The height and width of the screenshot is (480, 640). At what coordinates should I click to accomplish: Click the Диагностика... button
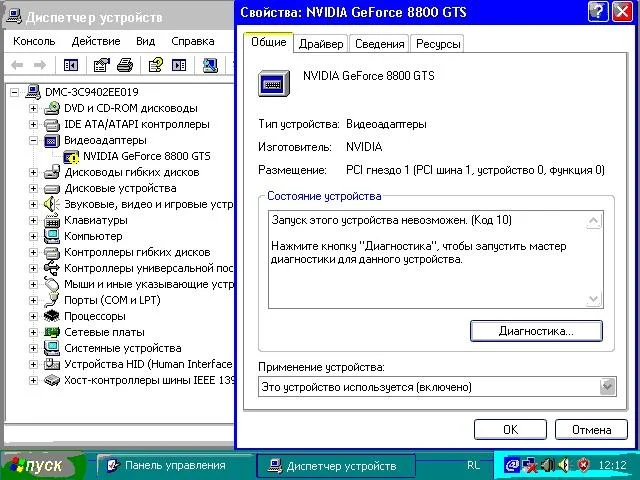pos(536,331)
